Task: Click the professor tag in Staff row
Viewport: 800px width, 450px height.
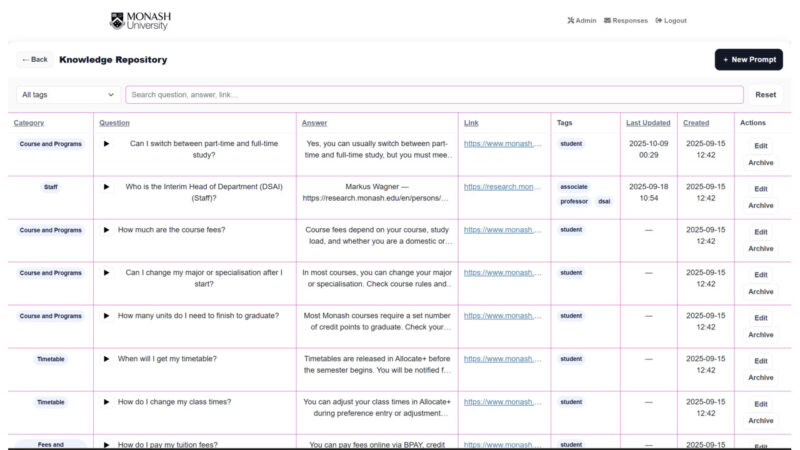Action: click(575, 201)
